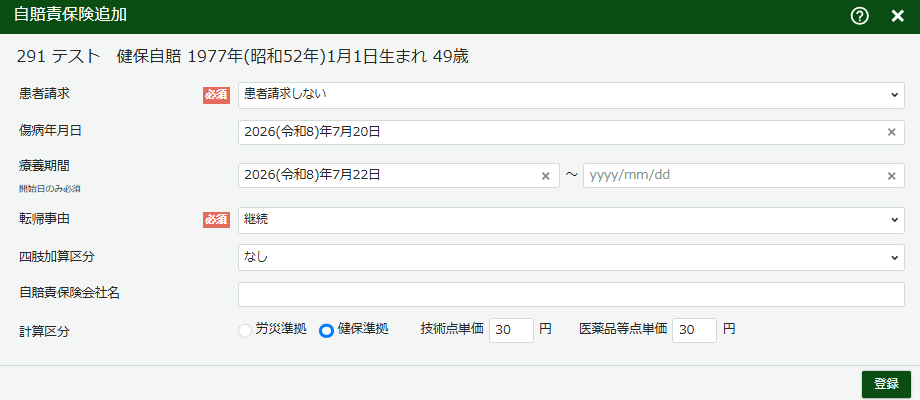Click the 自賠責保険追加 dialog title
Image resolution: width=920 pixels, height=400 pixels.
(x=70, y=15)
